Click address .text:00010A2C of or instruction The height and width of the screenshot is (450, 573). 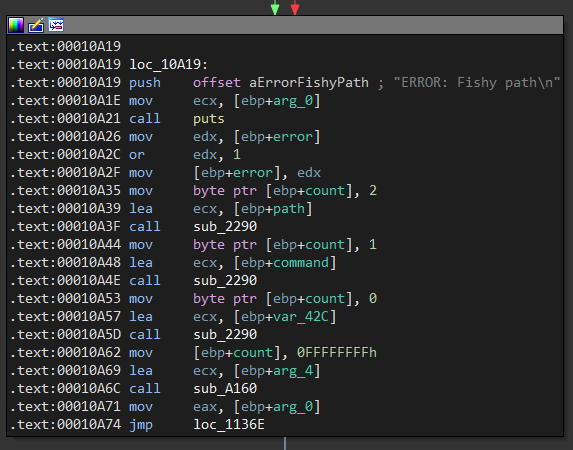tap(65, 155)
